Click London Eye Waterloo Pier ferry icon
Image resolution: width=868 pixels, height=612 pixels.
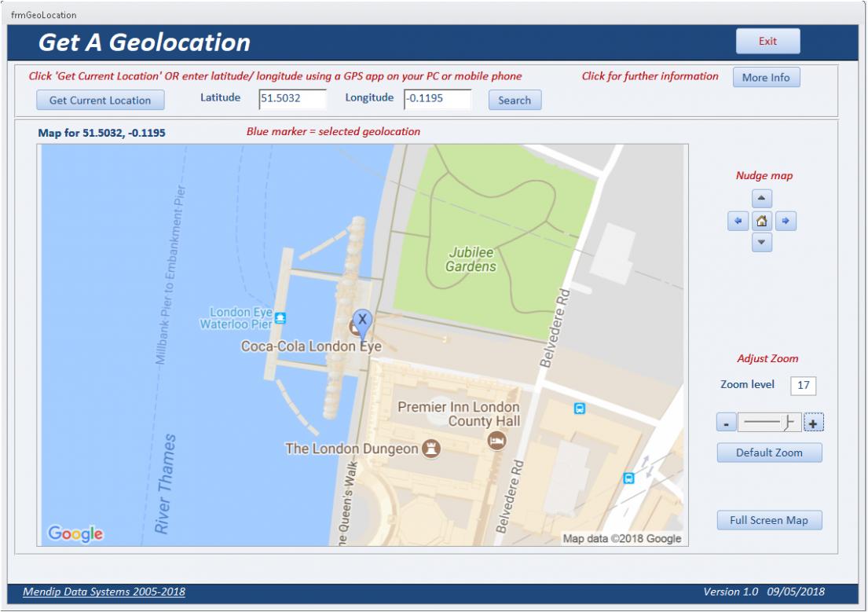(x=280, y=318)
